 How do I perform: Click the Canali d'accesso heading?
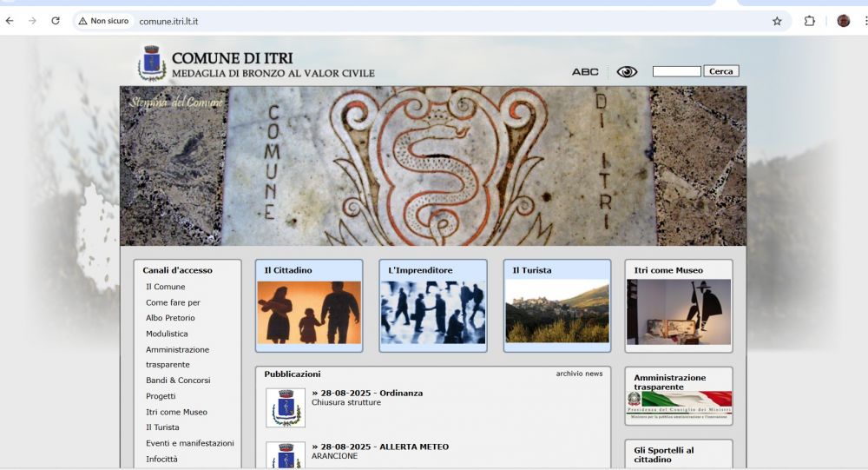click(x=177, y=270)
